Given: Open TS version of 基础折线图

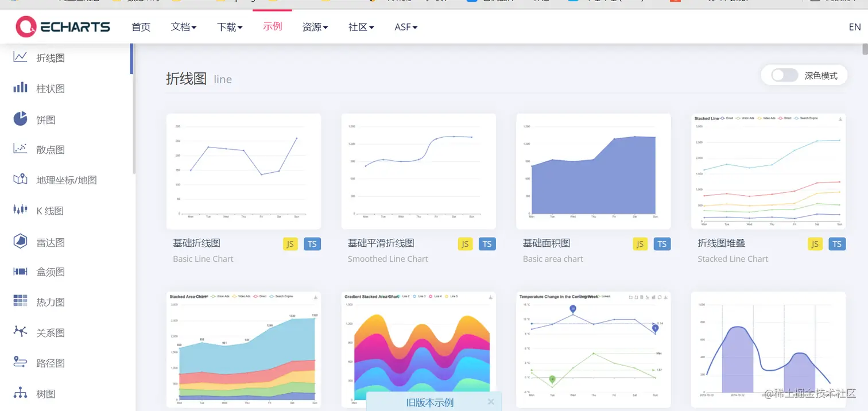Looking at the screenshot, I should pos(312,244).
